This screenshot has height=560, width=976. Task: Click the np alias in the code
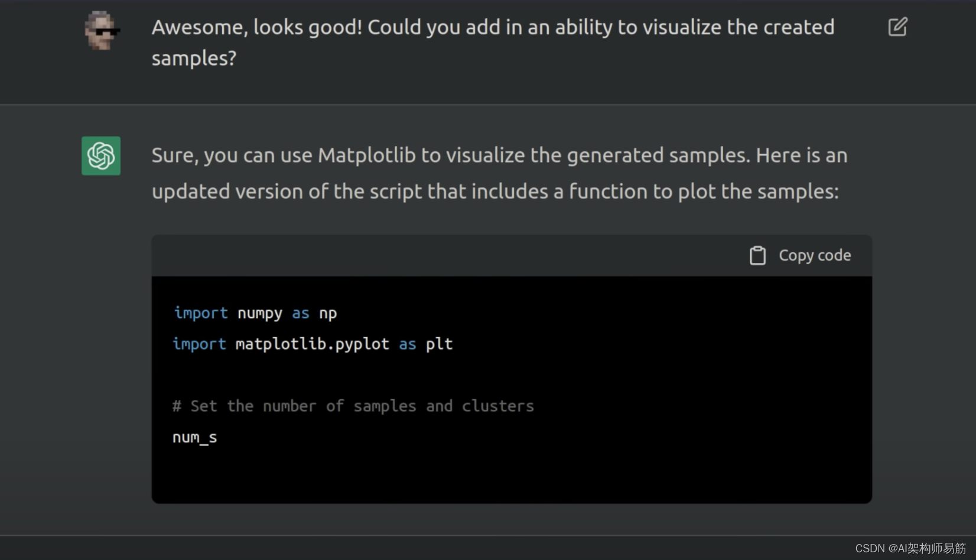pyautogui.click(x=328, y=313)
